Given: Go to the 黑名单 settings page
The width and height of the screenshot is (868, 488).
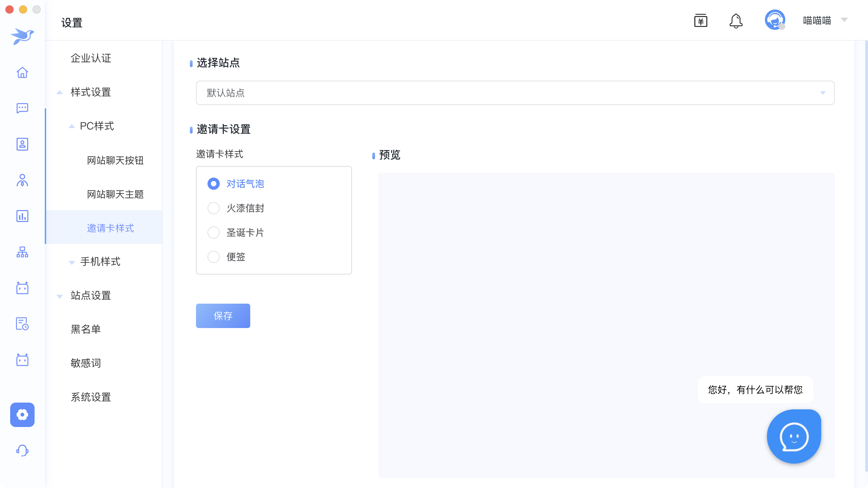Looking at the screenshot, I should 86,329.
